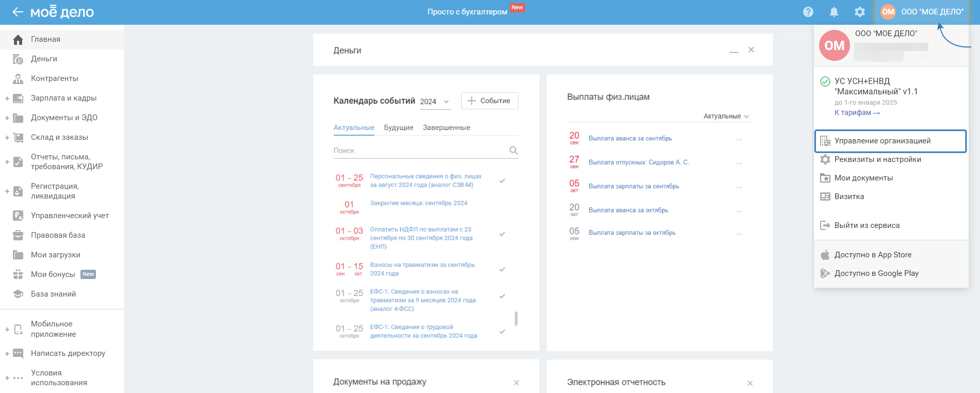Click the Управление организацией building icon
Screen dimensions: 980x393
tap(825, 141)
